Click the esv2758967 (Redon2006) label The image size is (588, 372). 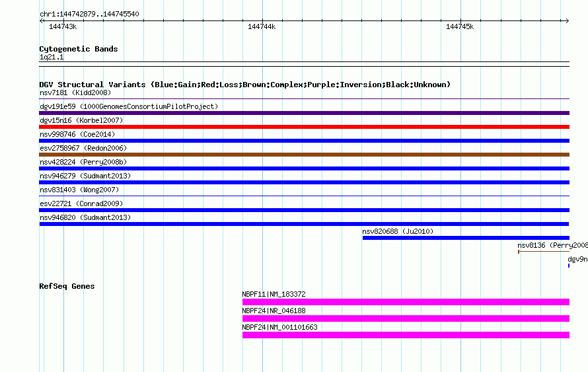pos(83,148)
